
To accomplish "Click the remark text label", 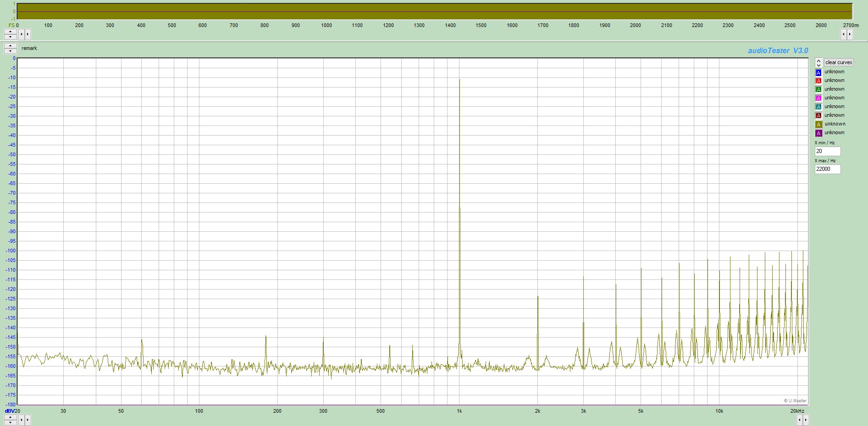I will tap(29, 48).
